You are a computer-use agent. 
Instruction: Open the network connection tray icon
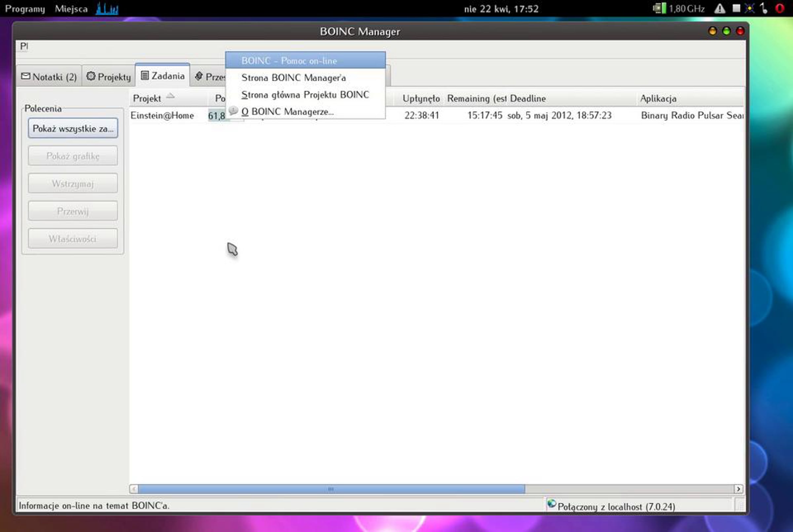point(764,8)
